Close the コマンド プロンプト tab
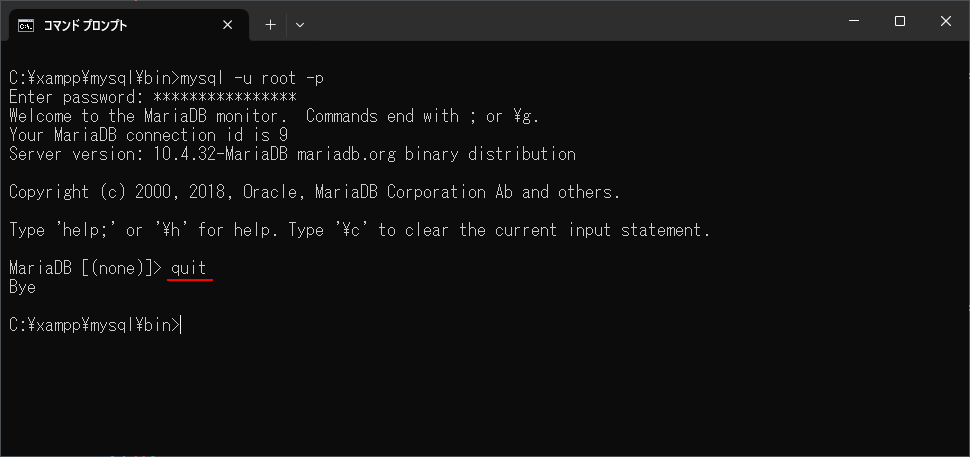This screenshot has width=970, height=457. point(227,25)
